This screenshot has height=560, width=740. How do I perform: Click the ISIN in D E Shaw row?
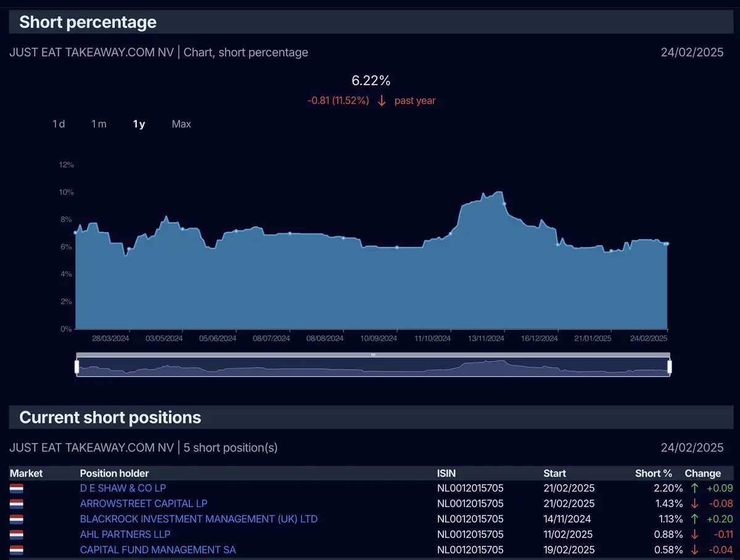pyautogui.click(x=471, y=488)
